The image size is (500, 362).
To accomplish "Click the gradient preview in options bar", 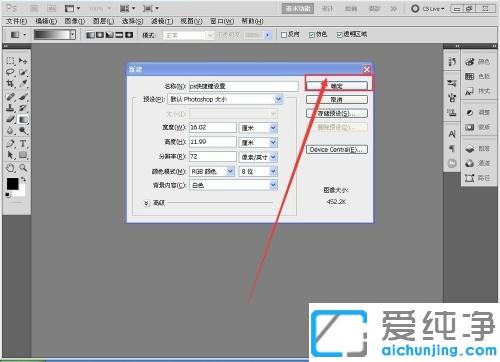I will click(x=52, y=35).
